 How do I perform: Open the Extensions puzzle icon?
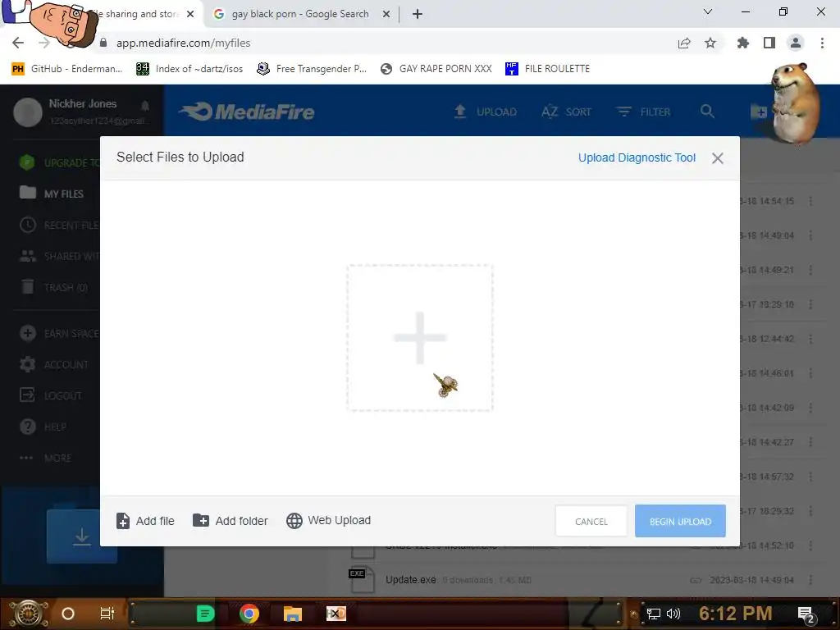[742, 43]
